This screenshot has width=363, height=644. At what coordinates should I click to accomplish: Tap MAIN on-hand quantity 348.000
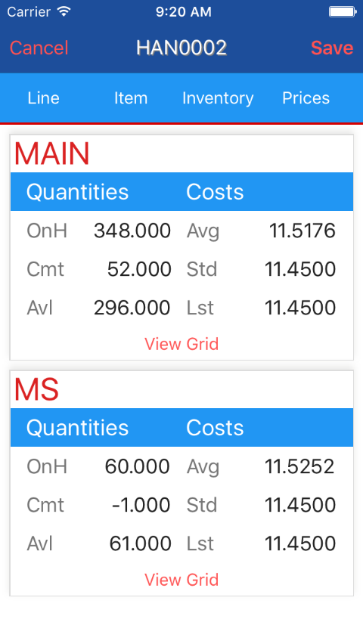coord(132,231)
